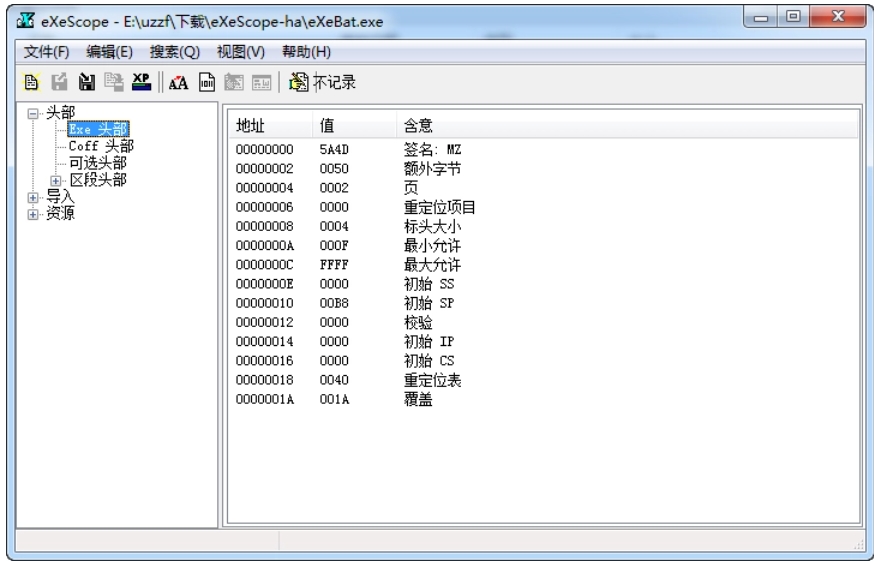The width and height of the screenshot is (874, 561).
Task: Click the 含意 column header
Action: [x=627, y=125]
